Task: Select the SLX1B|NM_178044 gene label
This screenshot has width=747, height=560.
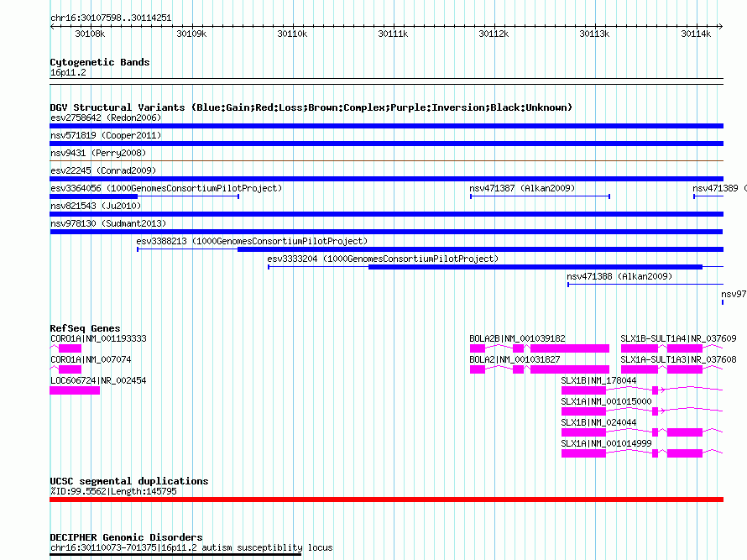Action: point(598,380)
